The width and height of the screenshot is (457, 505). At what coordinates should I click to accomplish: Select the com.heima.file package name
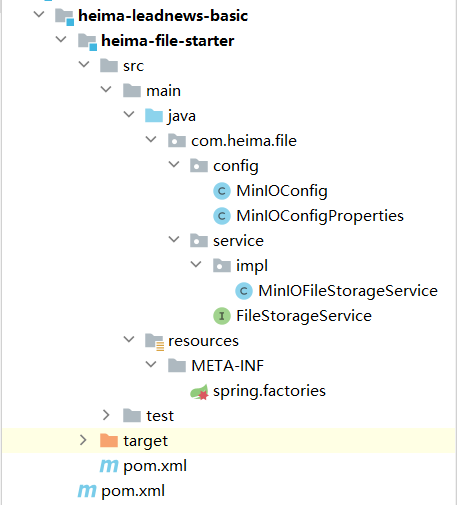point(244,141)
